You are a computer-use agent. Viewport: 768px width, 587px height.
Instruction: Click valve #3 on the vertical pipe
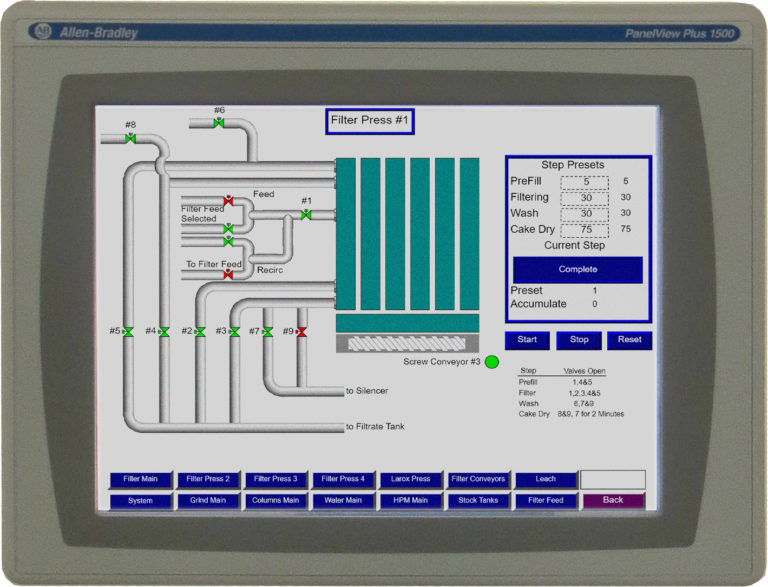tap(234, 331)
